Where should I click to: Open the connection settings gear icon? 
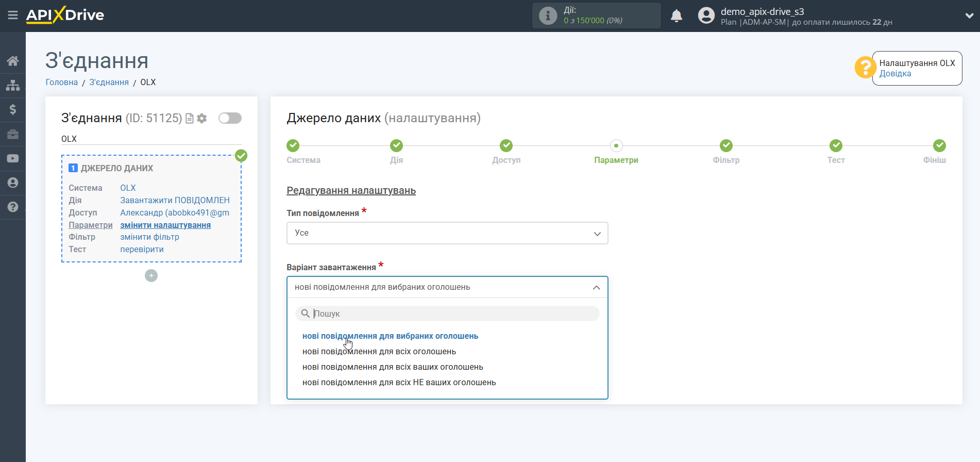point(202,119)
